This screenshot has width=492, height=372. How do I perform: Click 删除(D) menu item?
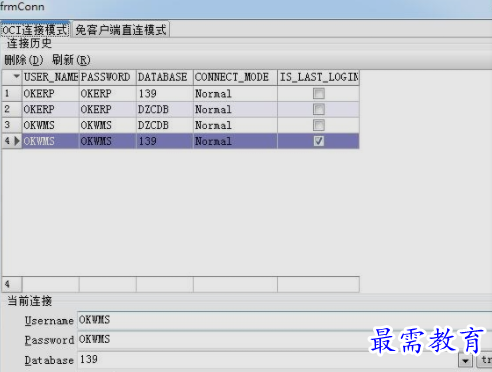pos(24,60)
